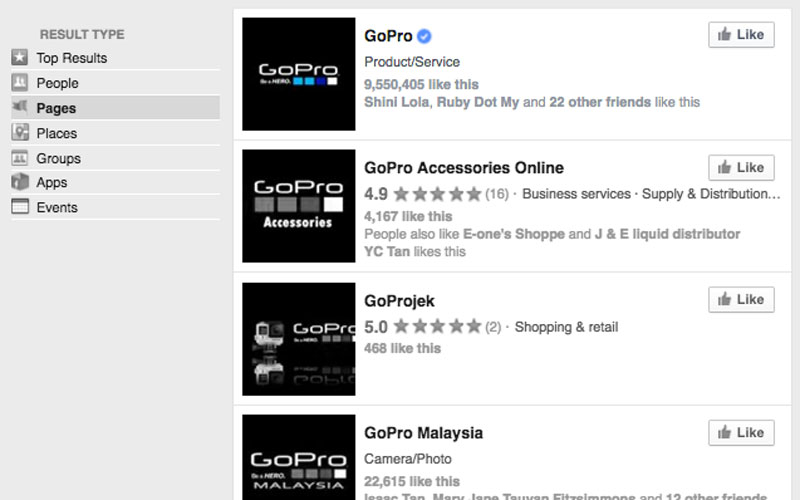
Task: Click the star rating of GoProjek
Action: 437,326
